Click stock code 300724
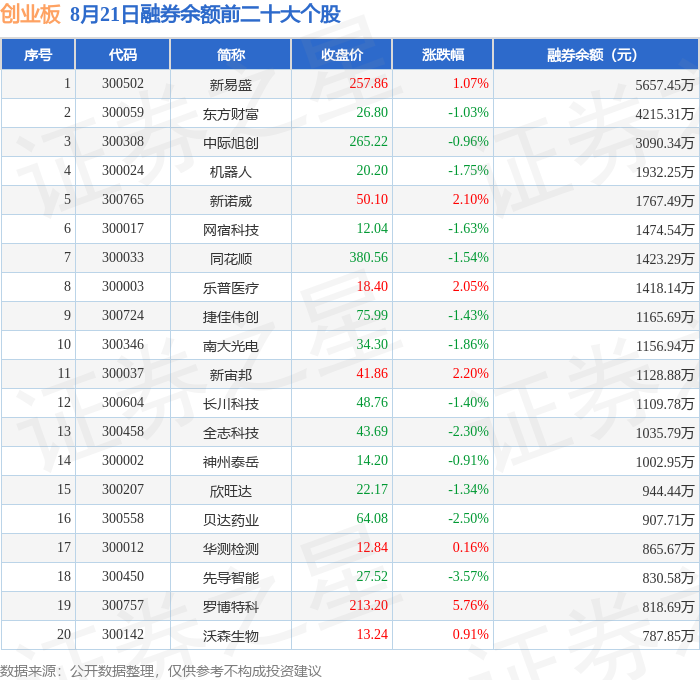 (x=123, y=316)
